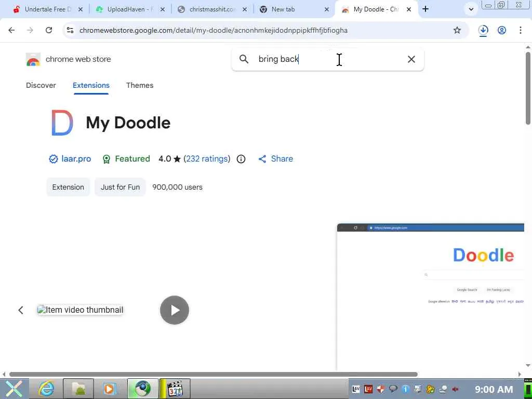Click the Featured badge
This screenshot has width=532, height=399.
click(x=126, y=159)
